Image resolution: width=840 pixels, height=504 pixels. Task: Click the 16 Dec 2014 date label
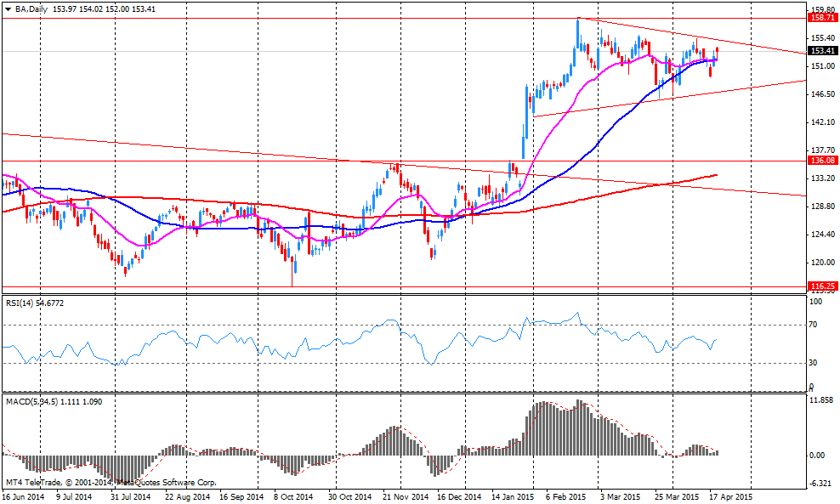(458, 497)
